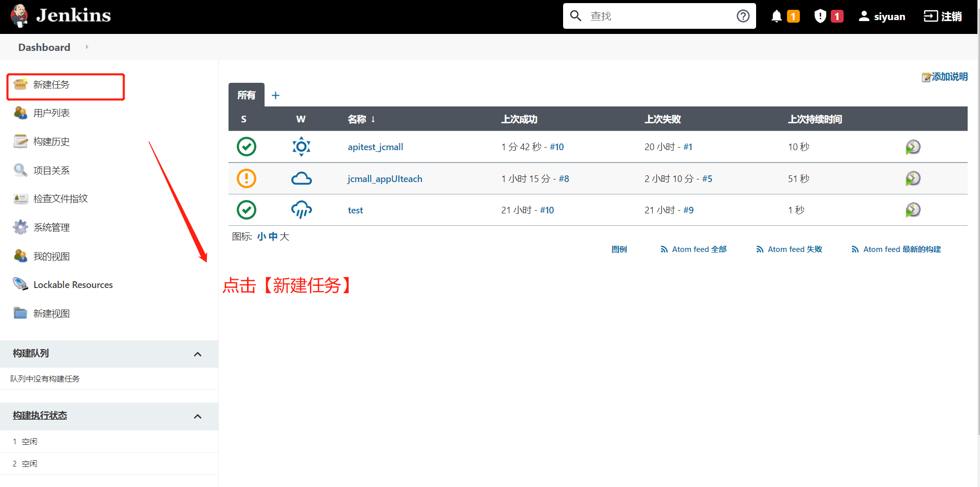
Task: Click the sunny weather icon for apitest_jcmall
Action: (302, 147)
